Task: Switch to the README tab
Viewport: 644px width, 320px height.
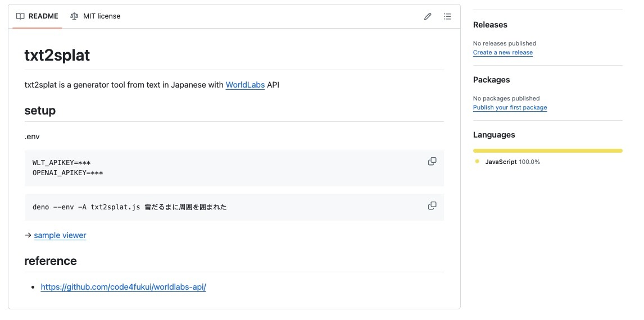Action: 38,16
